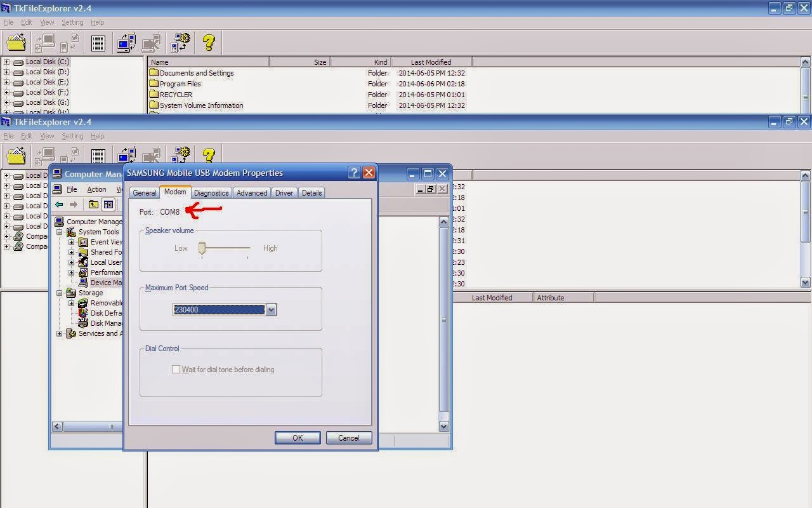
Task: Switch to the Details tab
Action: point(311,193)
